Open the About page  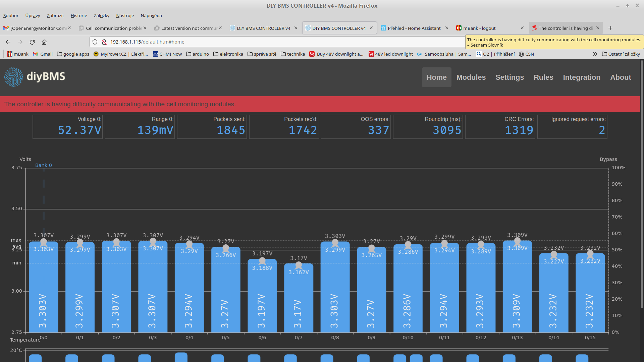[621, 77]
